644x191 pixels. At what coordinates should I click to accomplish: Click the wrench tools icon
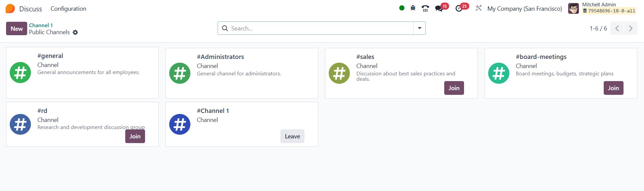coord(478,8)
